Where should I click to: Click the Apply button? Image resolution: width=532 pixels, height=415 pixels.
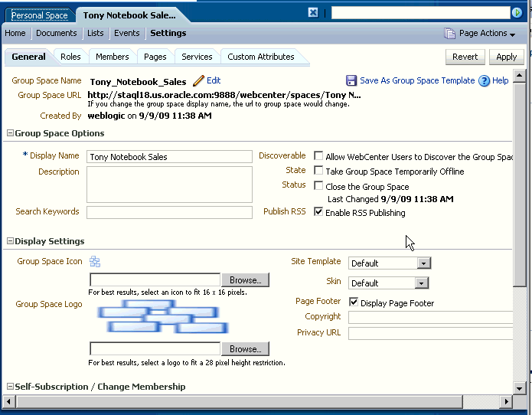click(506, 57)
